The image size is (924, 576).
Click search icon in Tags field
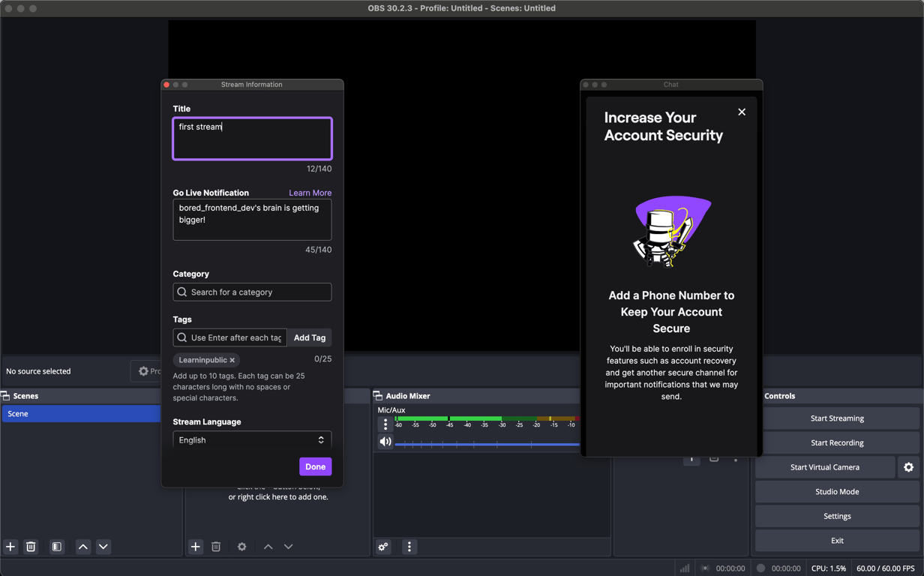182,337
